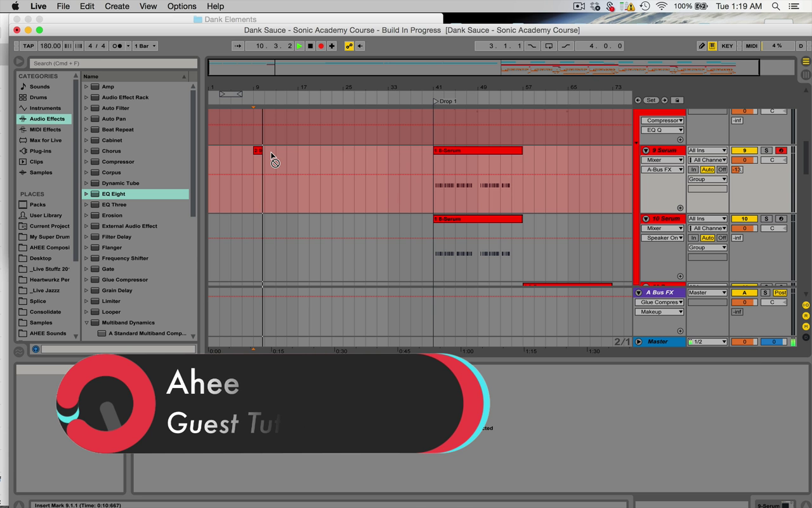Toggle Draw Mode pencil icon
The width and height of the screenshot is (812, 508).
702,46
